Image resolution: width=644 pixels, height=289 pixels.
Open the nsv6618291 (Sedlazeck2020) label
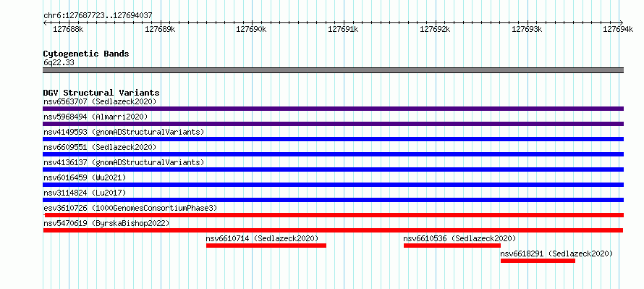point(556,254)
